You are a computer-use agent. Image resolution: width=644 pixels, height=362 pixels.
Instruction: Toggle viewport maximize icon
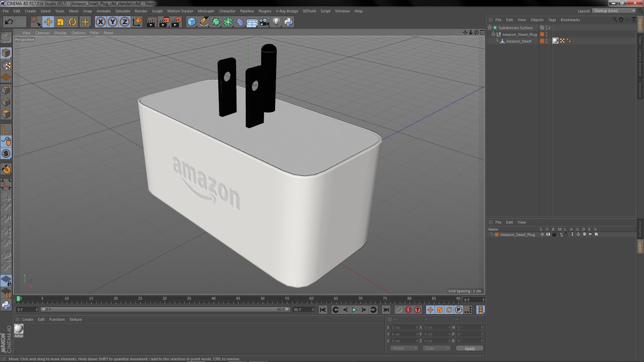[482, 33]
